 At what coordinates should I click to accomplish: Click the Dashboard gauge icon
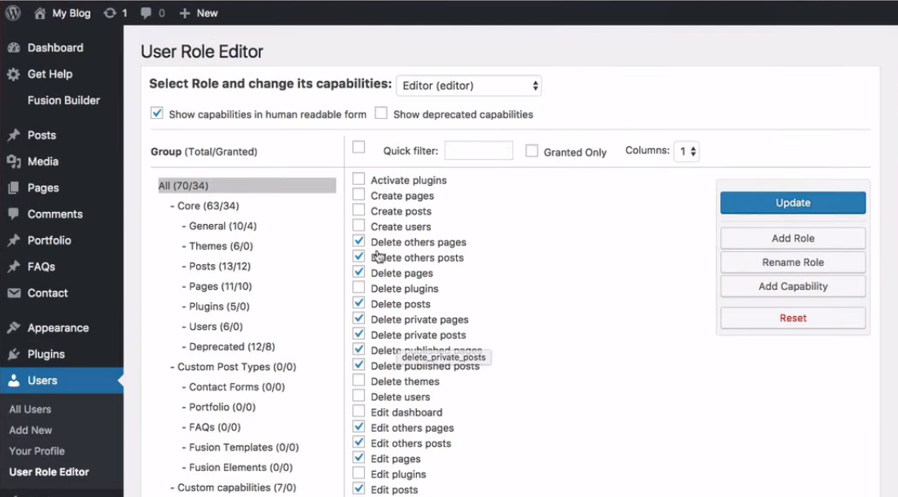click(14, 48)
